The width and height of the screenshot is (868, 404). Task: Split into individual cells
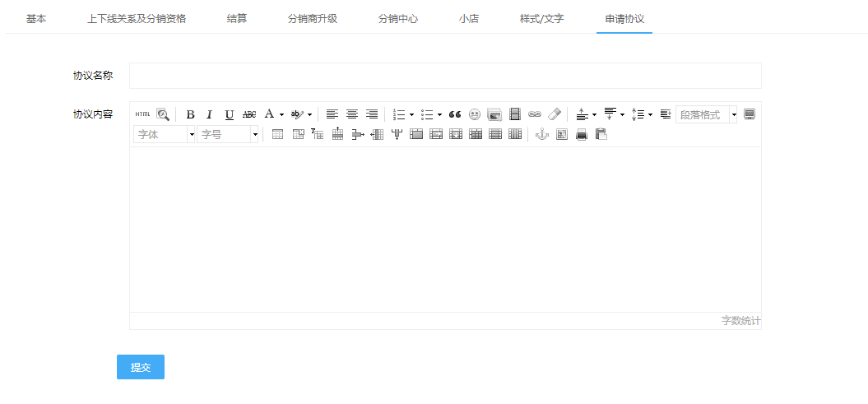tap(476, 134)
